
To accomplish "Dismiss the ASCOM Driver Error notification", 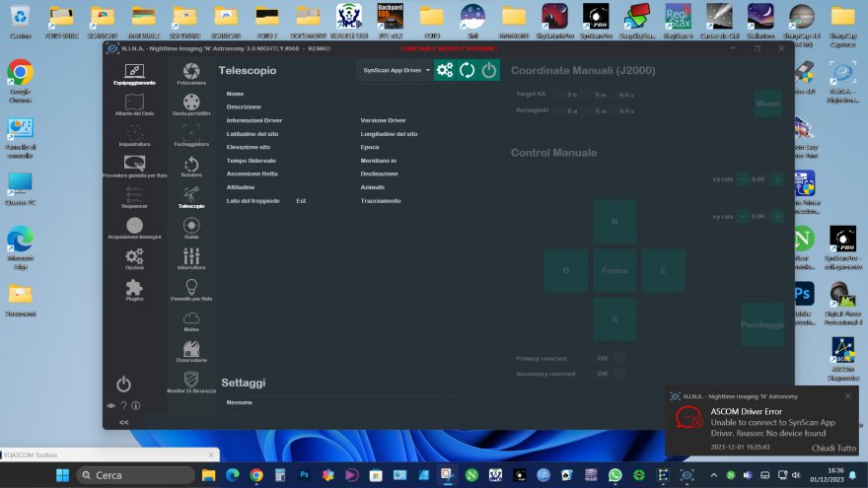I will (x=848, y=396).
